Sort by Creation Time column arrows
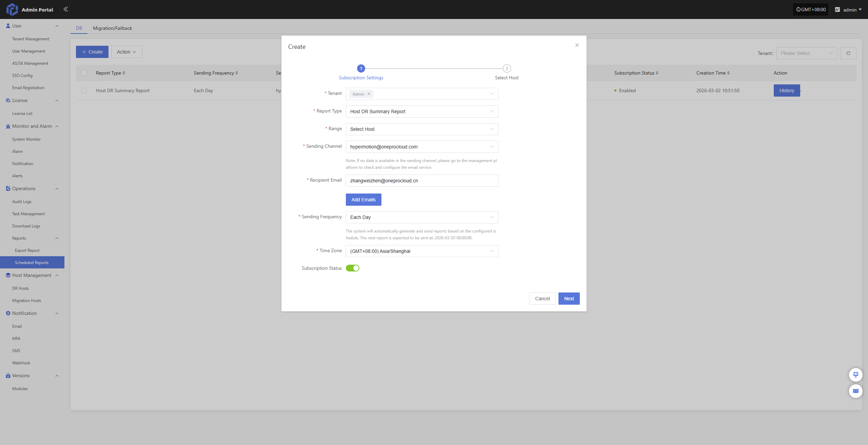Viewport: 868px width, 445px height. pos(728,73)
